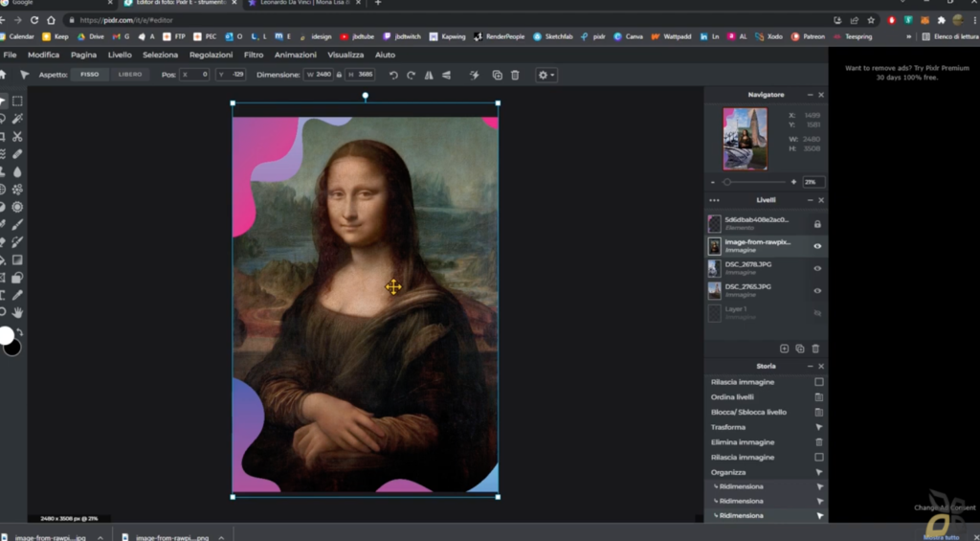The height and width of the screenshot is (541, 980).
Task: Duplicate layer using Livelli panel footer icon
Action: click(x=799, y=349)
